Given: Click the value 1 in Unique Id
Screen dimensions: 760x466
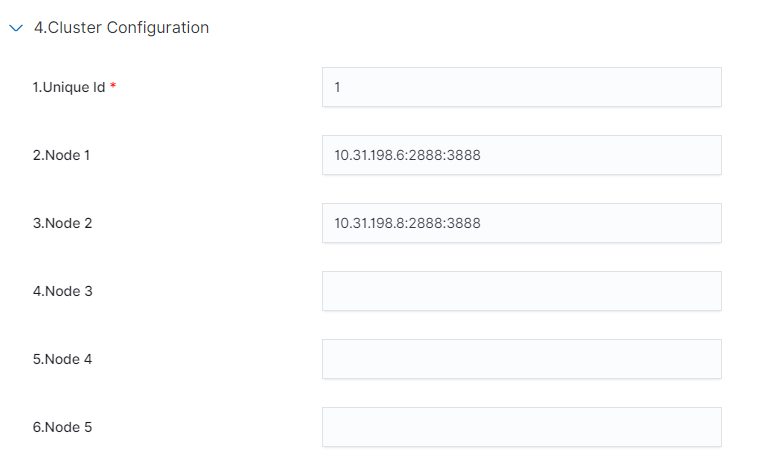Looking at the screenshot, I should point(338,87).
